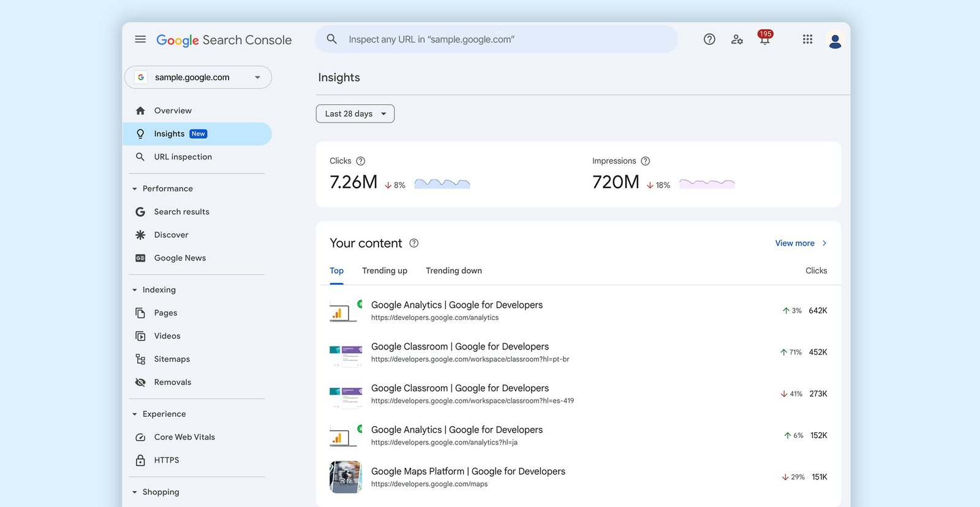Click the Videos icon in sidebar
The image size is (980, 507).
(x=140, y=336)
